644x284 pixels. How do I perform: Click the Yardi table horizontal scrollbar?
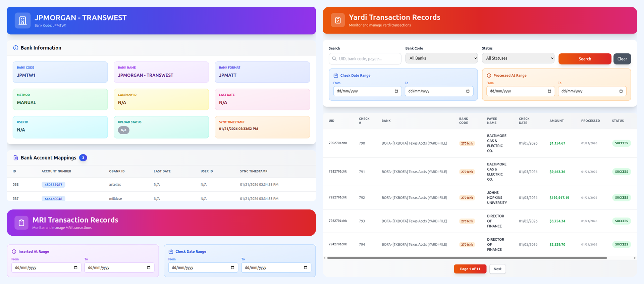click(x=467, y=258)
